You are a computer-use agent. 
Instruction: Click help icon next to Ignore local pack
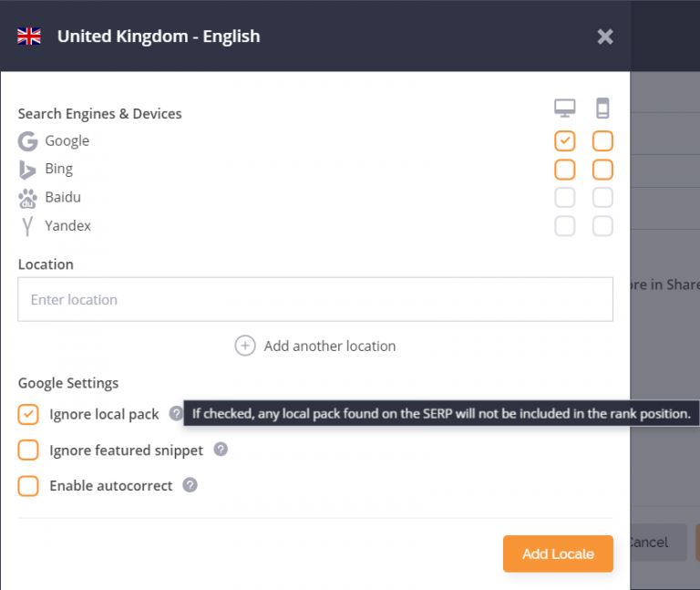tap(176, 414)
